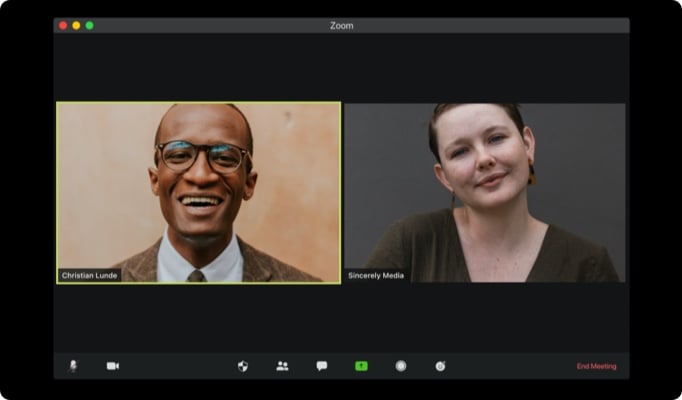This screenshot has width=682, height=400.
Task: Maximize the Zoom window with green button
Action: coord(90,26)
